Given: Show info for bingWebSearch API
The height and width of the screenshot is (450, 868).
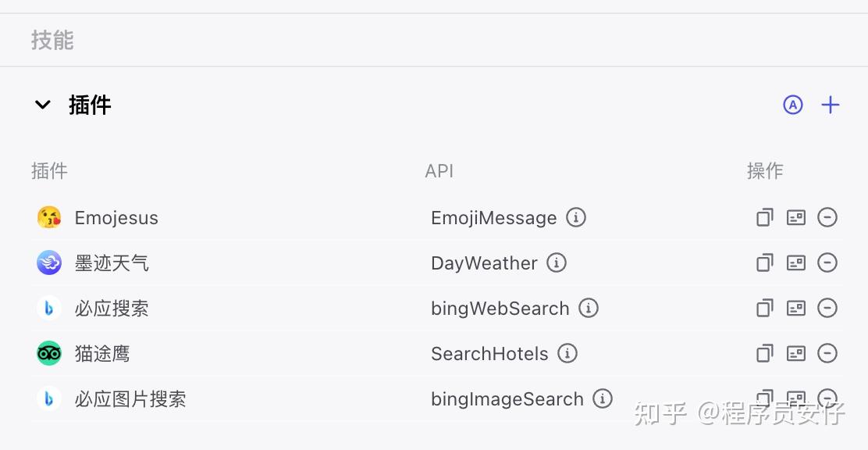Looking at the screenshot, I should click(589, 308).
